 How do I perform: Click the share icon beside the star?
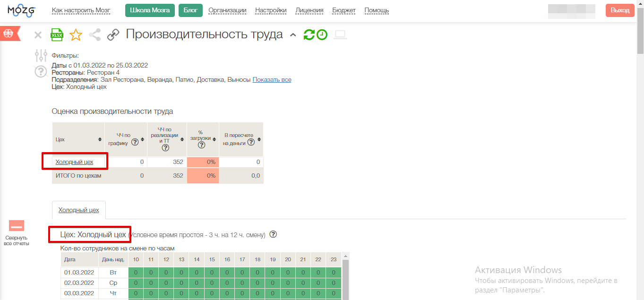click(x=95, y=35)
